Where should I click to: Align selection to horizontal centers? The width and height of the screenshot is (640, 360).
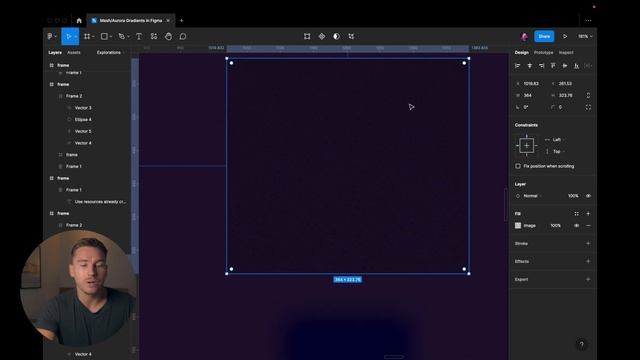(x=529, y=66)
